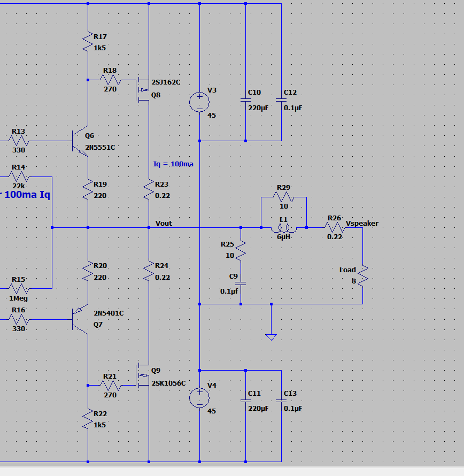
Task: Select the Q9 2SK1056C MOSFET symbol
Action: [x=143, y=375]
